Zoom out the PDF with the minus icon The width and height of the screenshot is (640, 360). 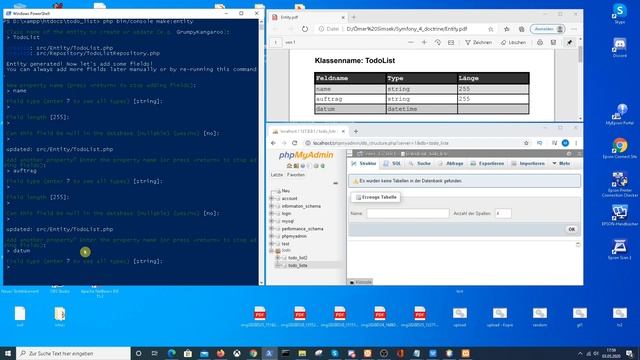411,42
